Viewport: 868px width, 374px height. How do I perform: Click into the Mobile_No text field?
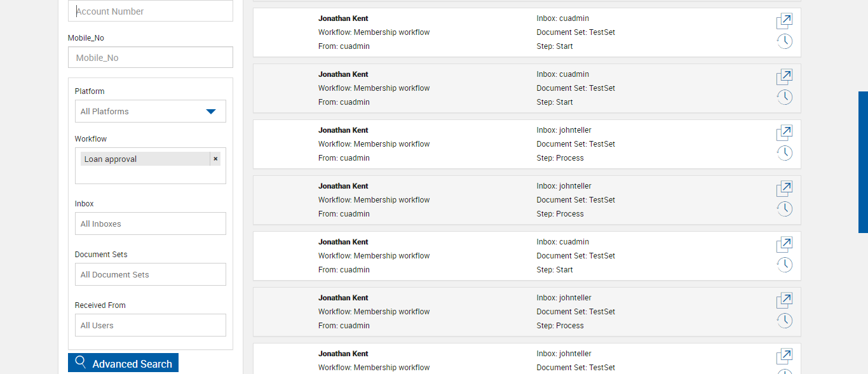click(x=150, y=57)
